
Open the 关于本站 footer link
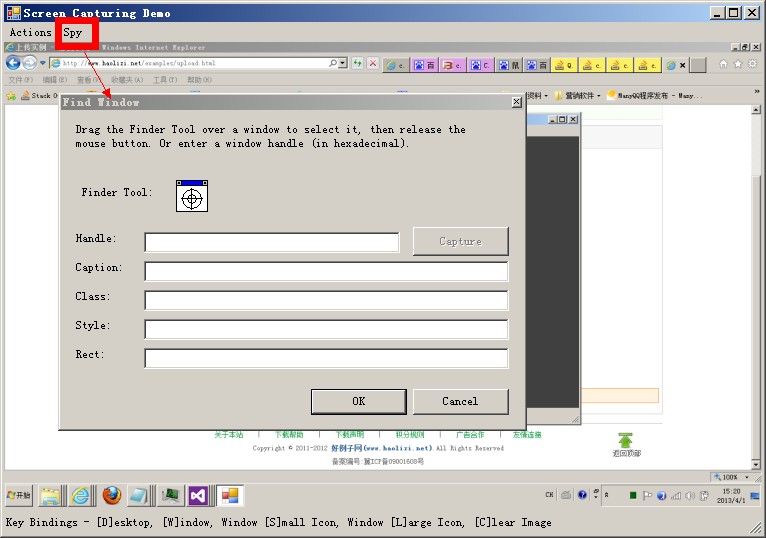point(229,434)
